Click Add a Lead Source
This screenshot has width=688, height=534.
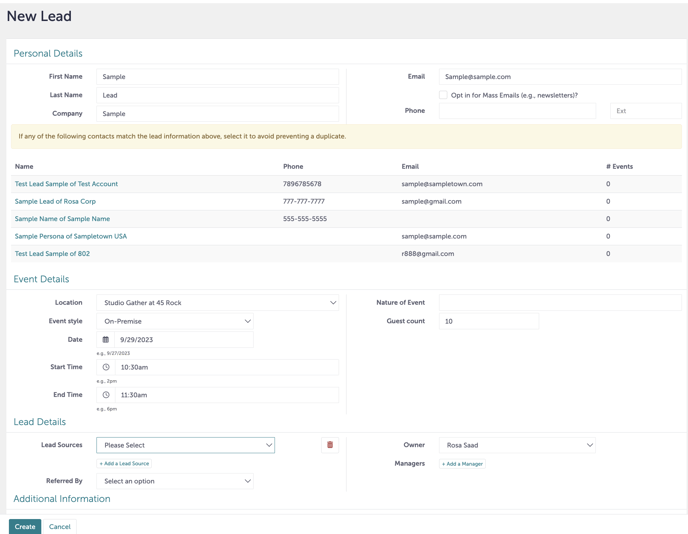[x=125, y=464]
